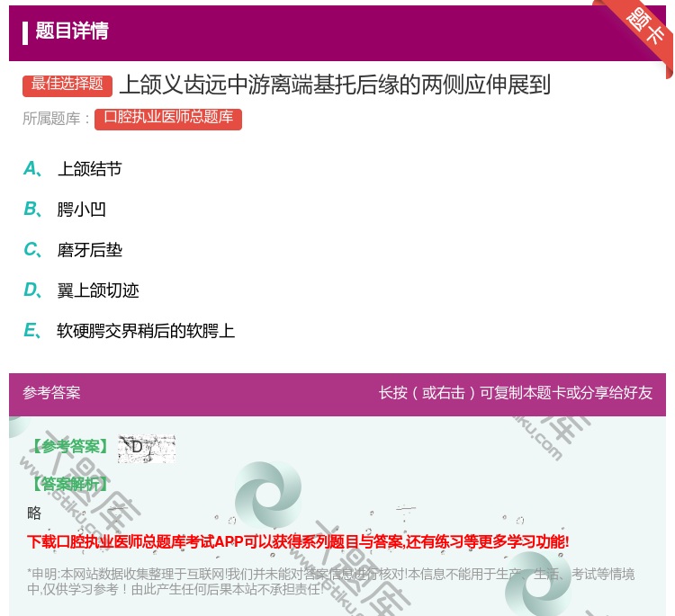Screen dimensions: 675x616
Task: Click the question title text
Action: tap(335, 85)
